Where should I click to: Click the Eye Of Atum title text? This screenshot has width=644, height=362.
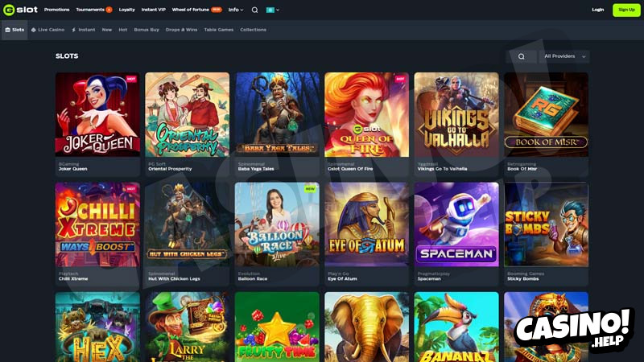point(342,278)
